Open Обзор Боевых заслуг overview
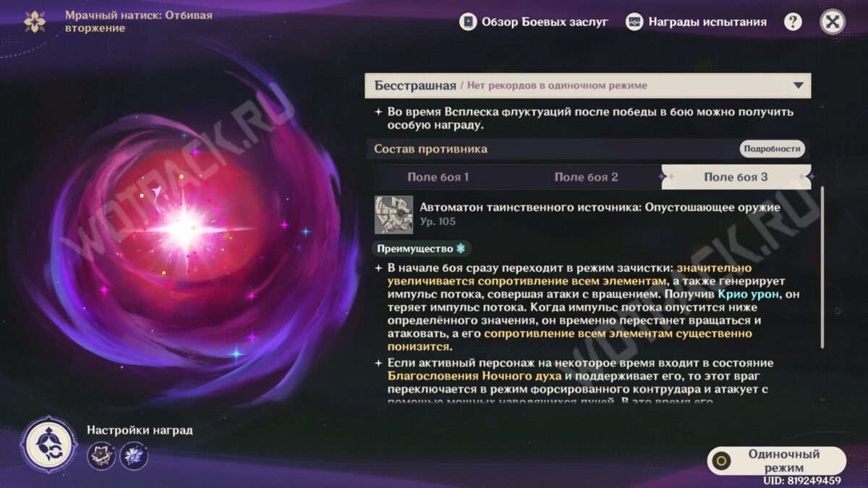The height and width of the screenshot is (488, 868). click(534, 22)
